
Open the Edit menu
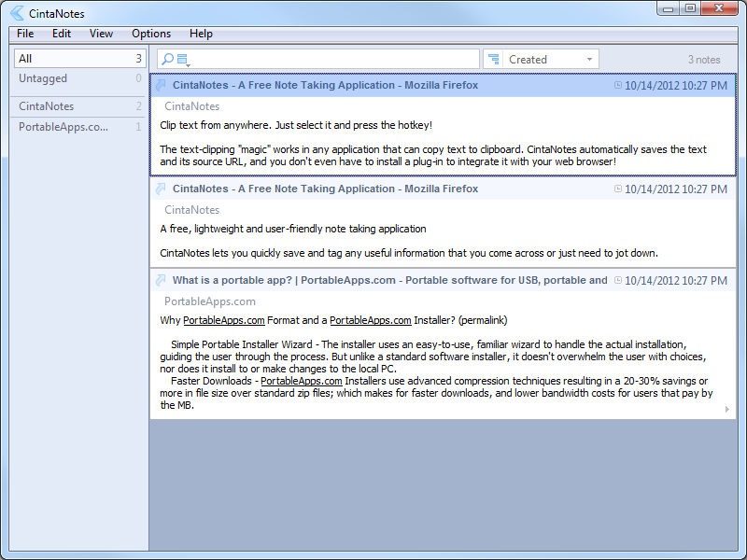point(62,34)
